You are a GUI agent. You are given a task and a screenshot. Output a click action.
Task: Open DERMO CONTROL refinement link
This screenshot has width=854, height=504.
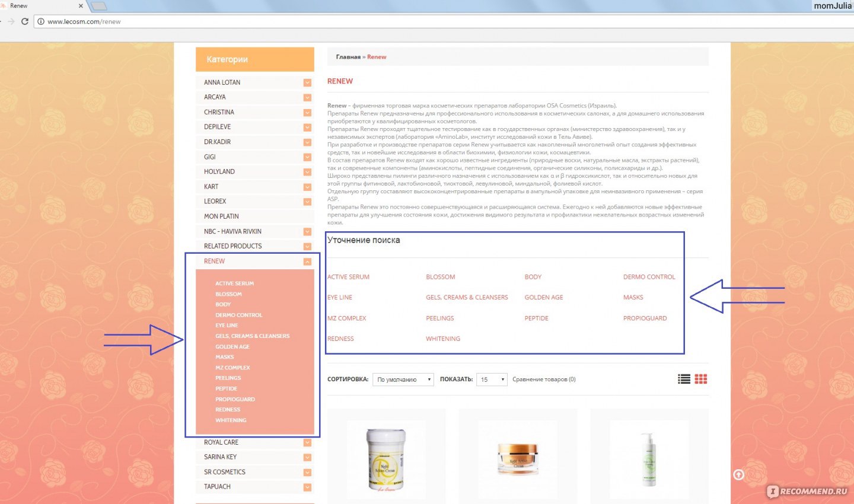(649, 277)
